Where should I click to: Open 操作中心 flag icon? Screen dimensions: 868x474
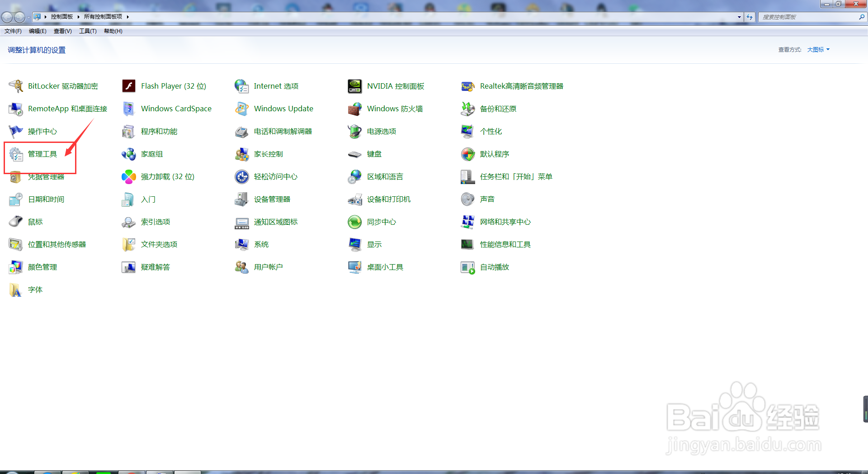16,131
